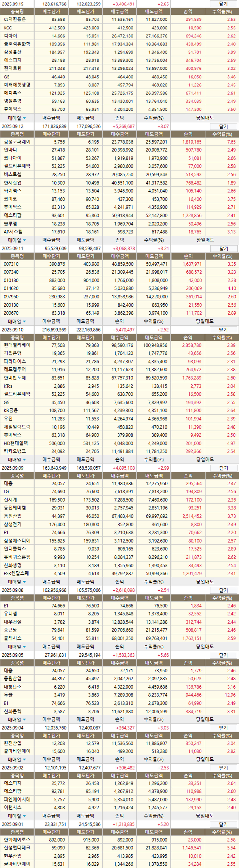Select the 두올 stock name
This screenshot has width=239, height=868.
8,695
